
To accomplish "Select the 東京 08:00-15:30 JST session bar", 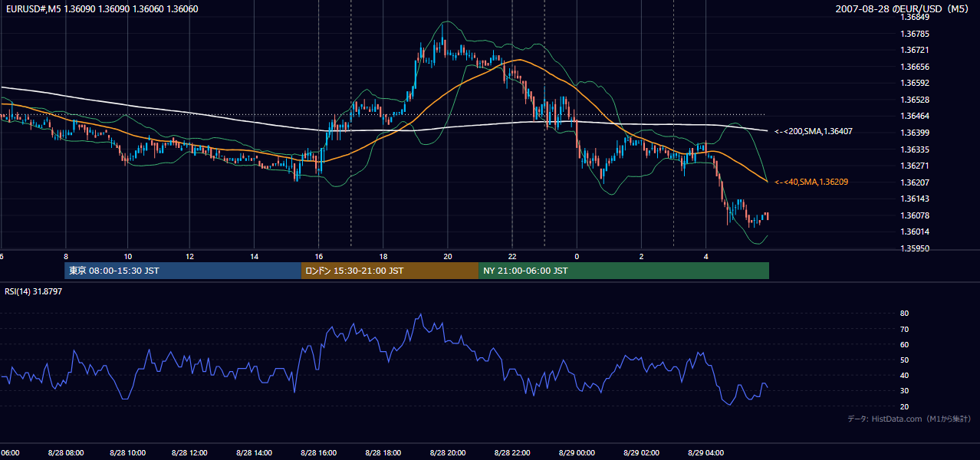I will 183,271.
